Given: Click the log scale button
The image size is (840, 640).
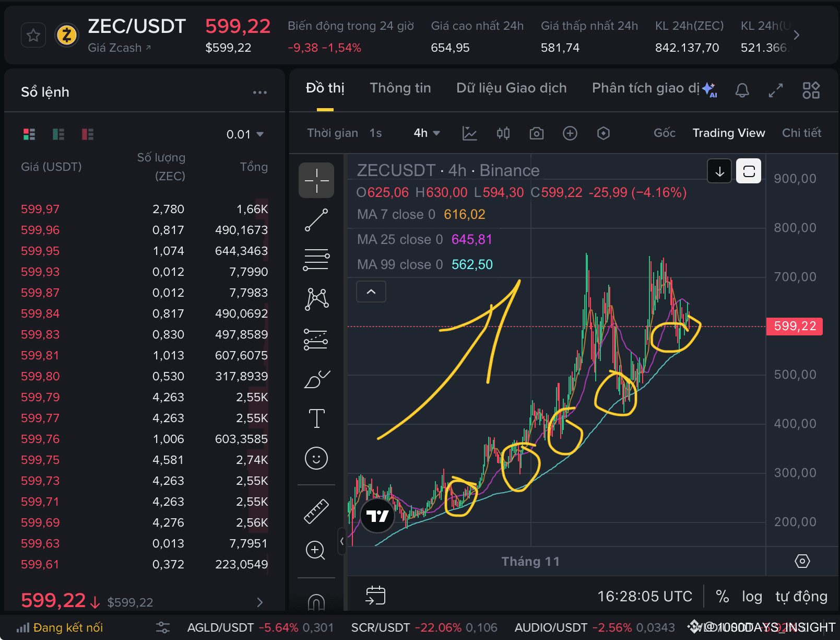Looking at the screenshot, I should (752, 596).
